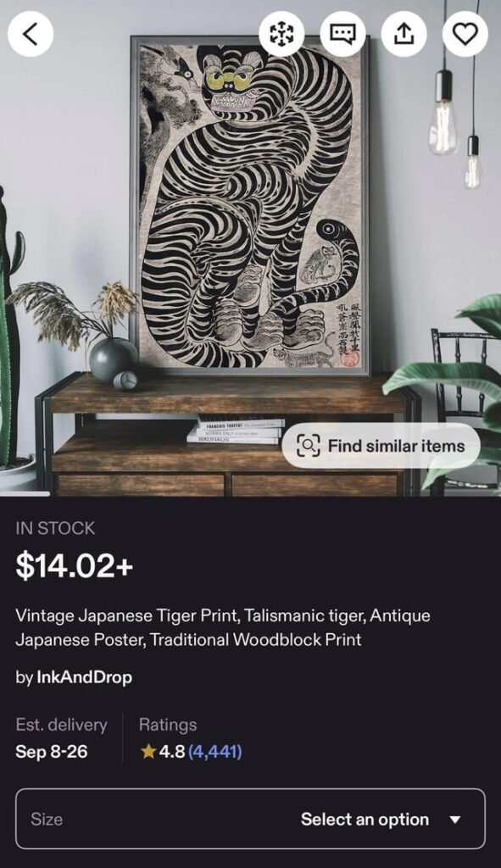Open the 4,441 reviews link
501x868 pixels.
pos(214,752)
